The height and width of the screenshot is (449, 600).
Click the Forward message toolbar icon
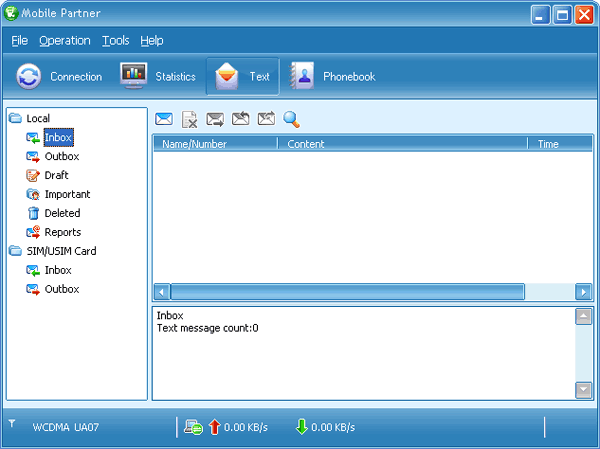266,119
